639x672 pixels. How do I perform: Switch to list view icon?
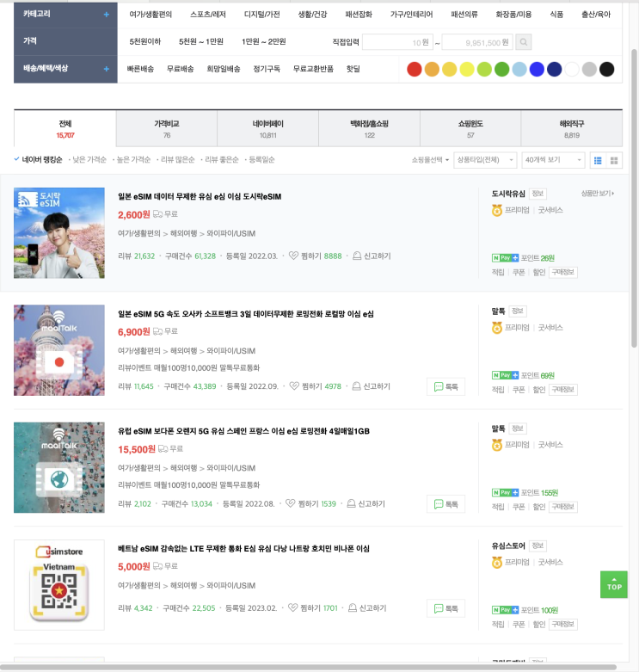click(x=598, y=160)
